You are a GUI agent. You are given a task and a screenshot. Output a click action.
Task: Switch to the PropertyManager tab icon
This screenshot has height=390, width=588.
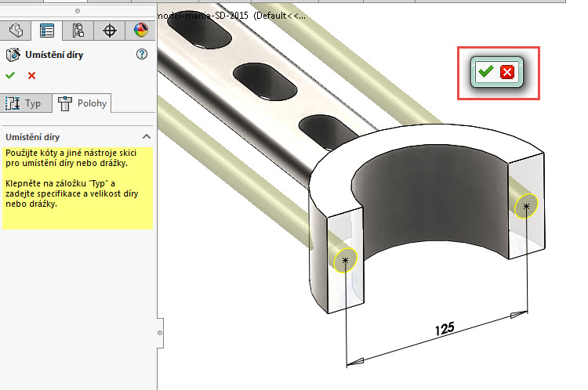47,31
